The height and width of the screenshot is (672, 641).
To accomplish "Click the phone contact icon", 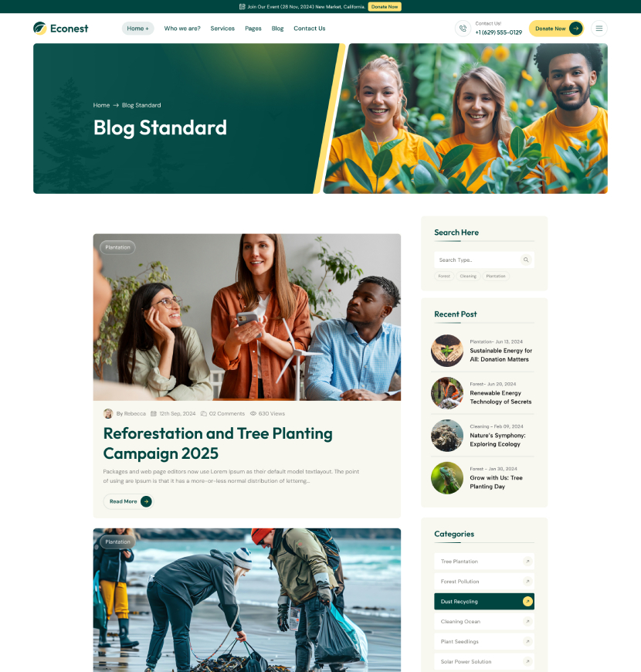I will pyautogui.click(x=463, y=29).
